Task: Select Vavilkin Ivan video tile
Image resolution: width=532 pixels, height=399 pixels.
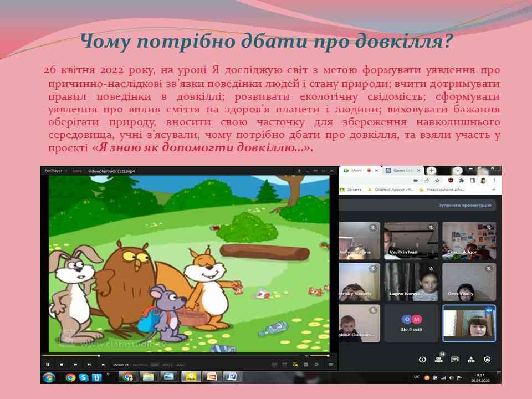Action: pos(411,241)
